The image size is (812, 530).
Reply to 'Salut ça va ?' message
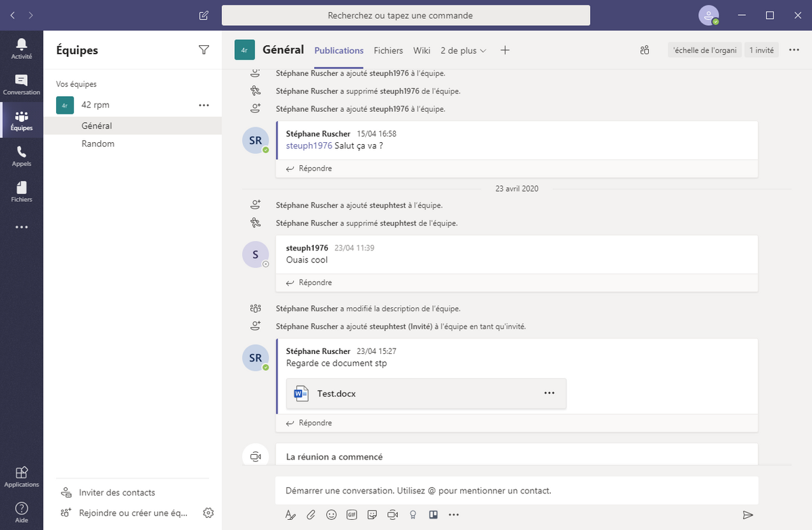click(309, 168)
